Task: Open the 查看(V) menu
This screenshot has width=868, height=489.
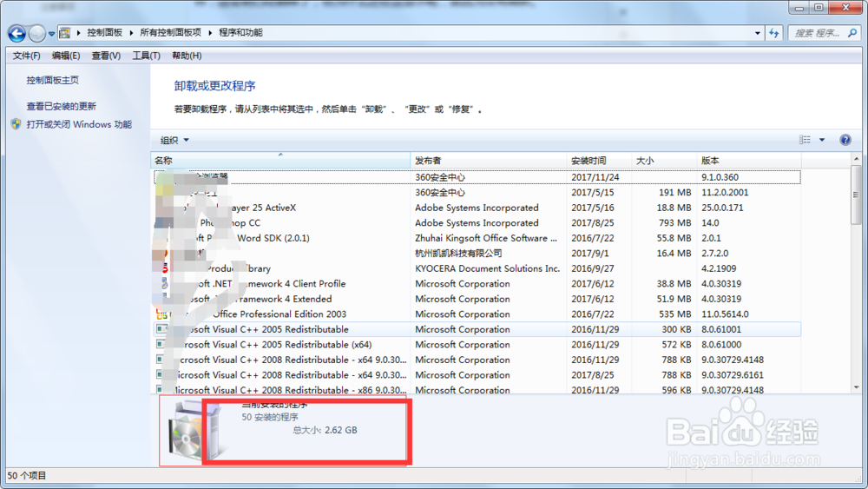Action: 106,56
